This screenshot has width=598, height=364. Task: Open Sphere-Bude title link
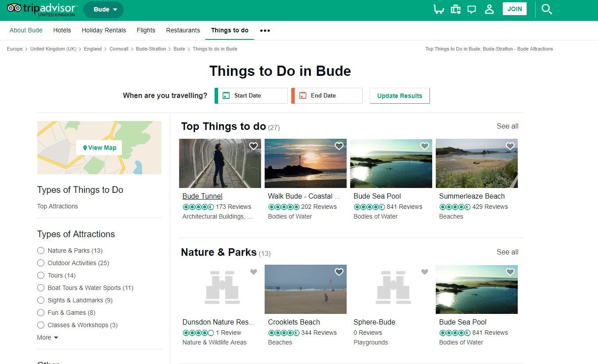click(375, 322)
